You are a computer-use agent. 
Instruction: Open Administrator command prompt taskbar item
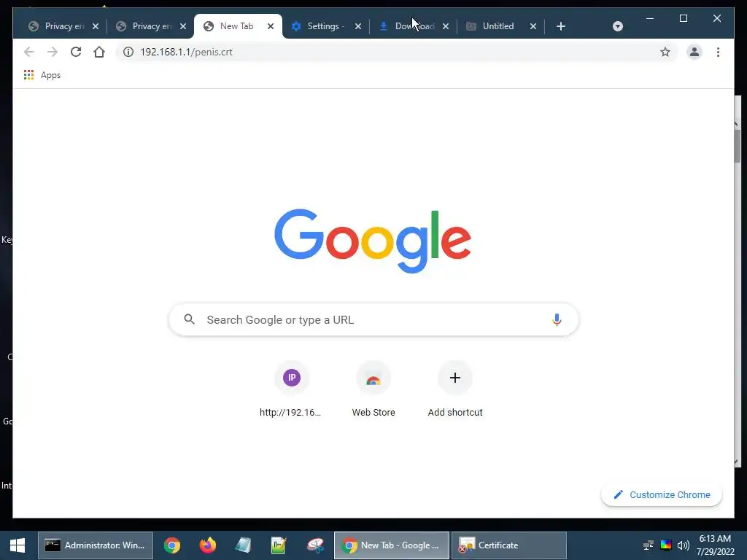[x=96, y=545]
